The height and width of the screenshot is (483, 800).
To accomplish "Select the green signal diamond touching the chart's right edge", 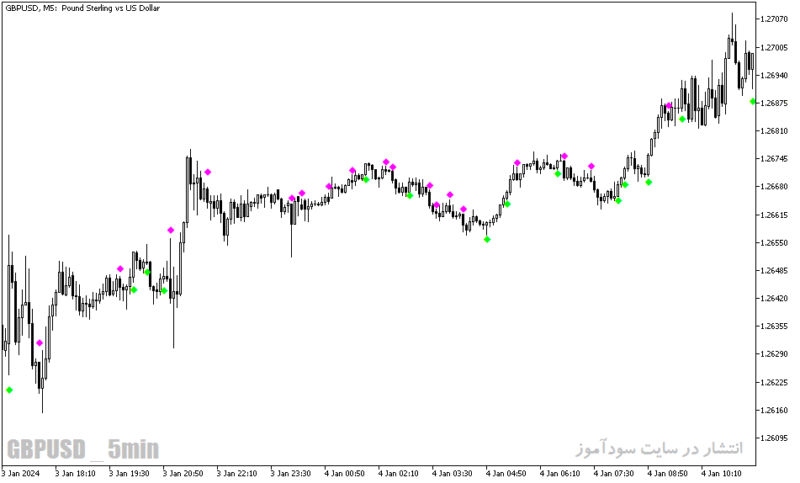I will tap(753, 102).
